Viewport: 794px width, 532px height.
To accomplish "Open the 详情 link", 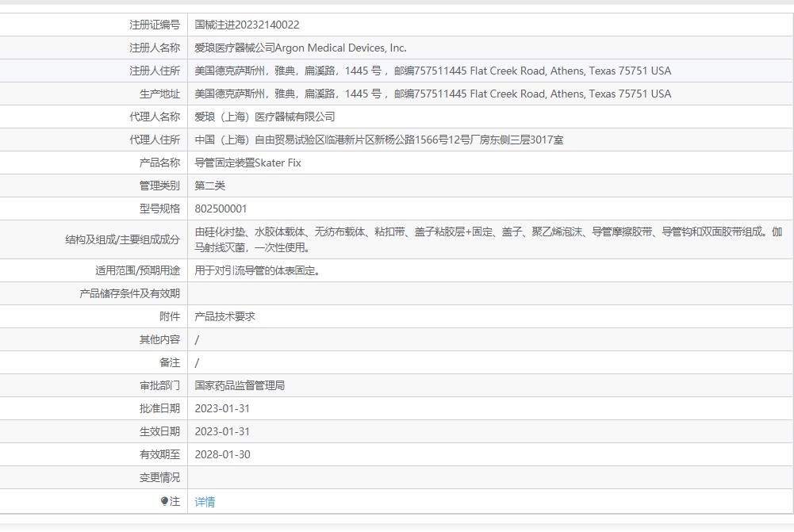I will pos(205,502).
